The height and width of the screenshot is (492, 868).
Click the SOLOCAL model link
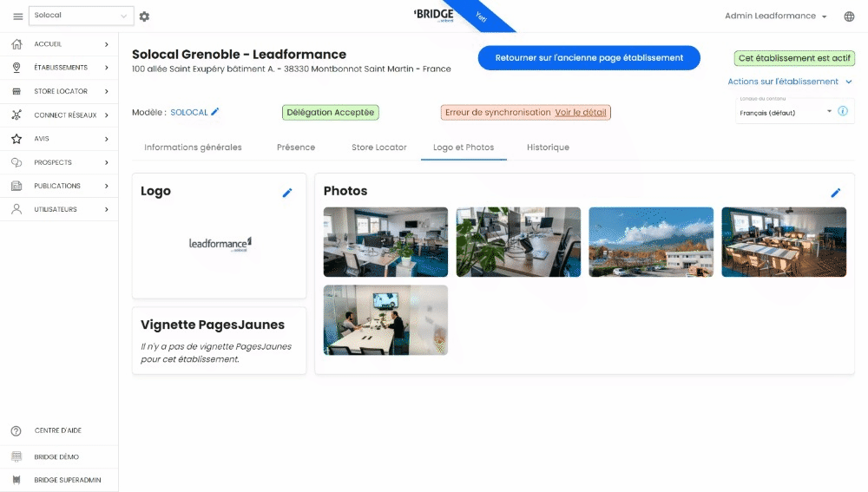[188, 112]
